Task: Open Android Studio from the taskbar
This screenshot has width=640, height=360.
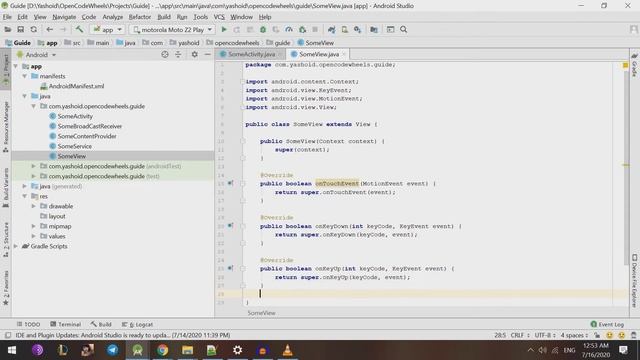Action: (137, 350)
